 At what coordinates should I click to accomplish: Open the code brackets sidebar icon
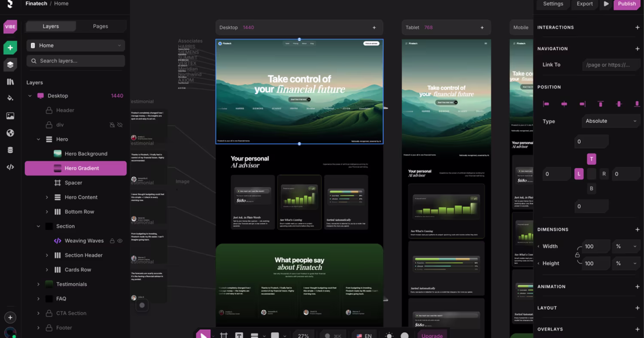click(10, 167)
